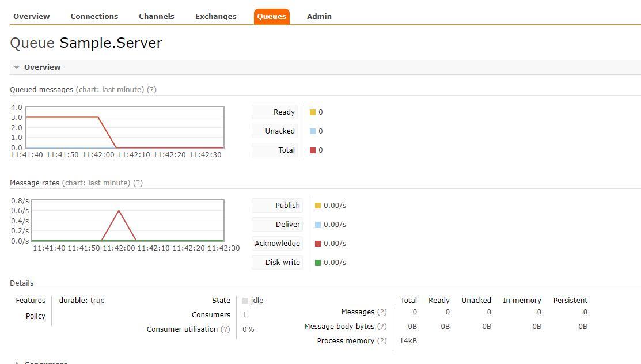
Task: Click help (?) next to Message body bytes
Action: pos(382,327)
